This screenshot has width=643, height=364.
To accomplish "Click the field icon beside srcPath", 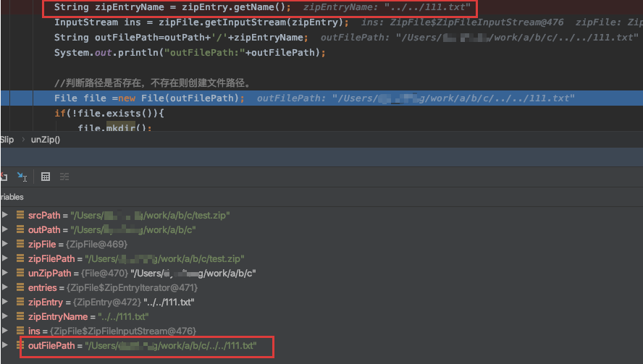I will [x=20, y=215].
